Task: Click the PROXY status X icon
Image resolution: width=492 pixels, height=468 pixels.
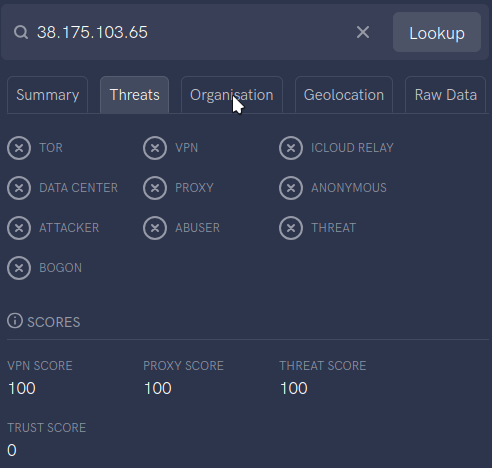Action: pyautogui.click(x=155, y=188)
